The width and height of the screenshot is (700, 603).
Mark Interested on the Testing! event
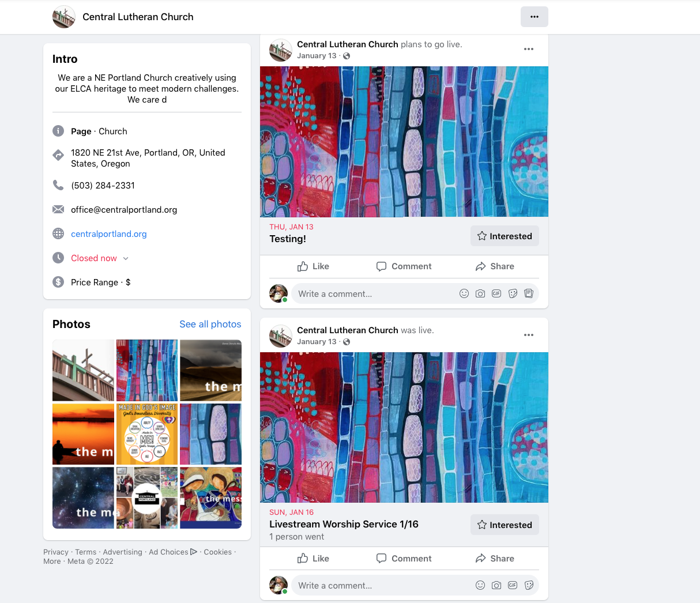click(x=505, y=236)
